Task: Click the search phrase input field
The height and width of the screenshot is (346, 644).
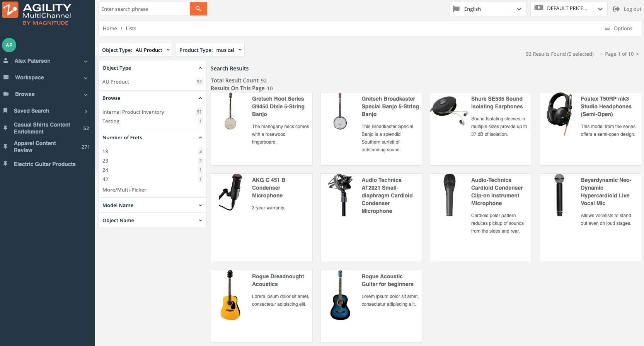Action: coord(144,9)
